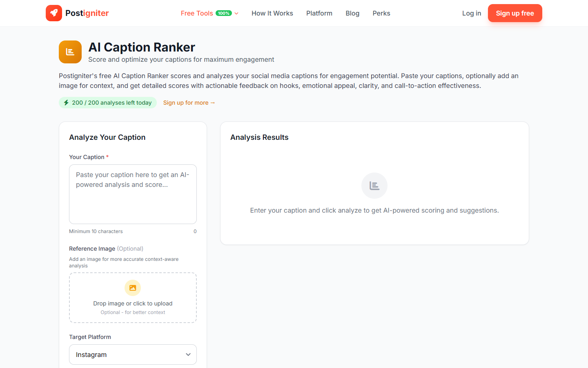Click the image upload icon in drop zone
588x368 pixels.
133,288
